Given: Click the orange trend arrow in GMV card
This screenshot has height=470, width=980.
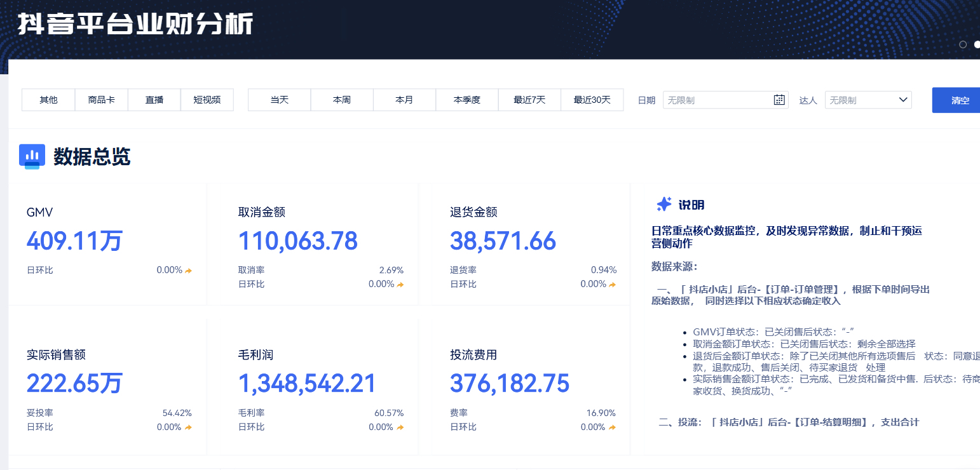Looking at the screenshot, I should [188, 271].
